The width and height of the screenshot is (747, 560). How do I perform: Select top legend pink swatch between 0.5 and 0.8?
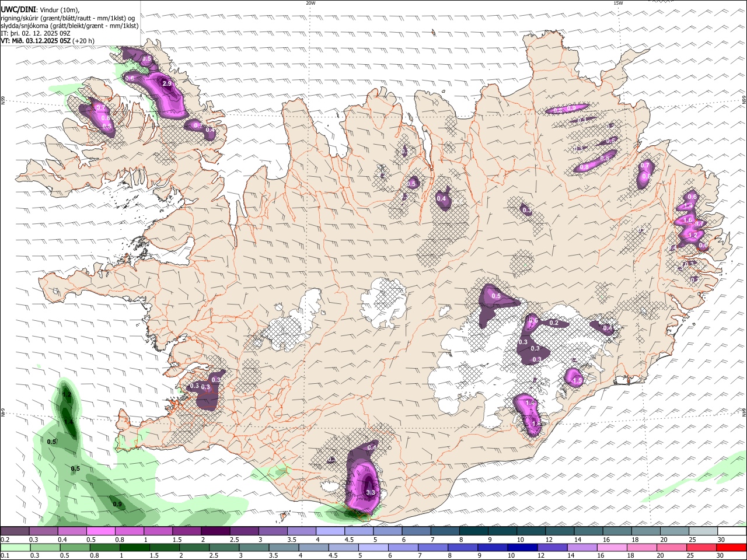(x=100, y=531)
